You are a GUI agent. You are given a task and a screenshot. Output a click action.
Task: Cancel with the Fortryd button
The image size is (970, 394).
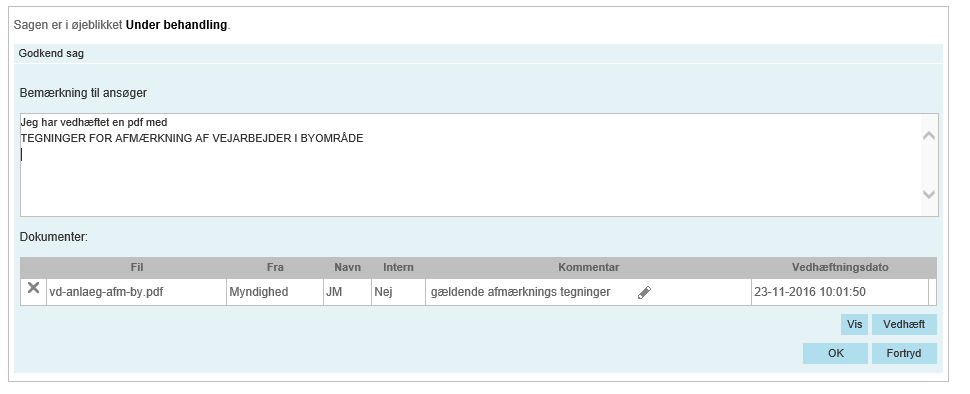click(904, 354)
